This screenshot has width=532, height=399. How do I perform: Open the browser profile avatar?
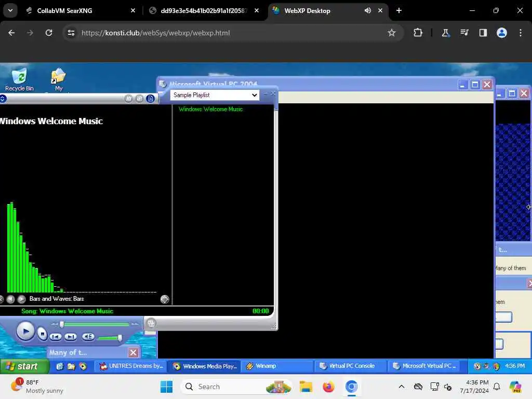click(502, 33)
